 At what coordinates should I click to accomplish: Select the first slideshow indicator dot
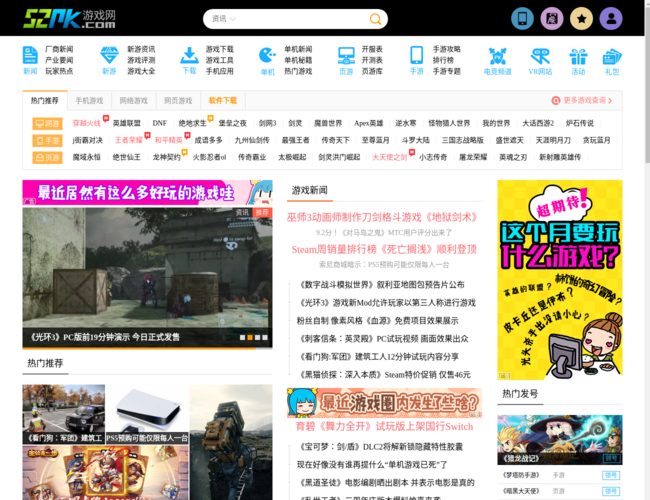tap(242, 337)
